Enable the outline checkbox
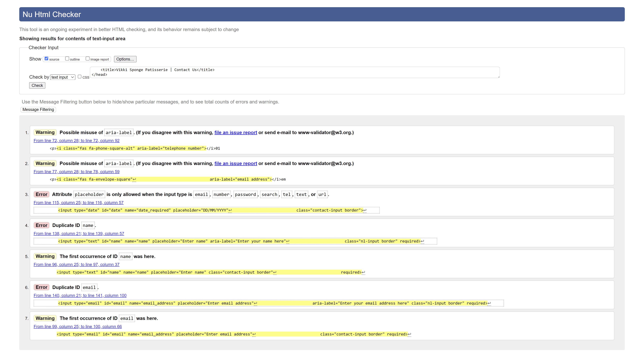The height and width of the screenshot is (351, 644). point(67,59)
